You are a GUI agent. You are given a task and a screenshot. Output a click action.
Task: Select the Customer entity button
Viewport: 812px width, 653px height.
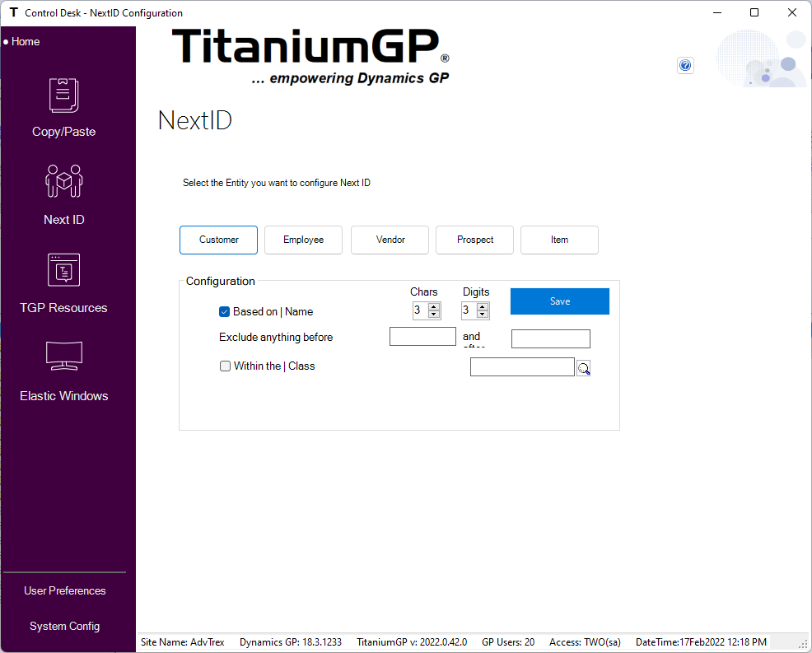tap(218, 240)
